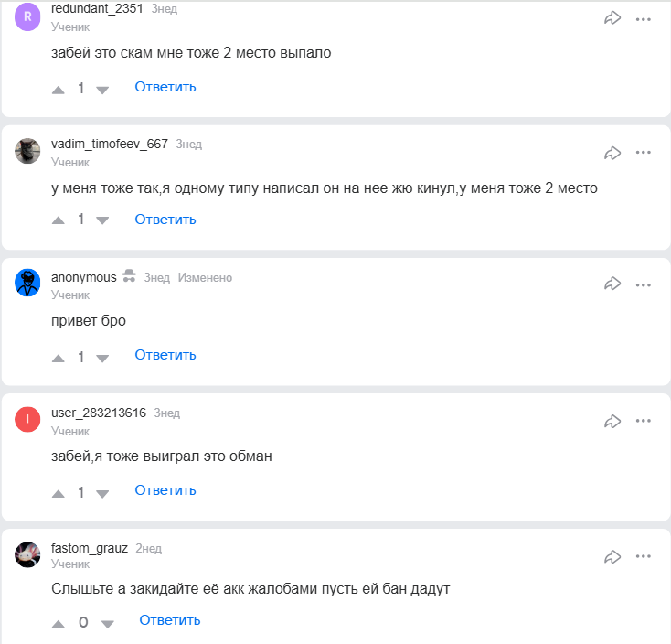Screen dimensions: 671x644
Task: Open more options on fastom_grauz's comment
Action: [x=644, y=556]
